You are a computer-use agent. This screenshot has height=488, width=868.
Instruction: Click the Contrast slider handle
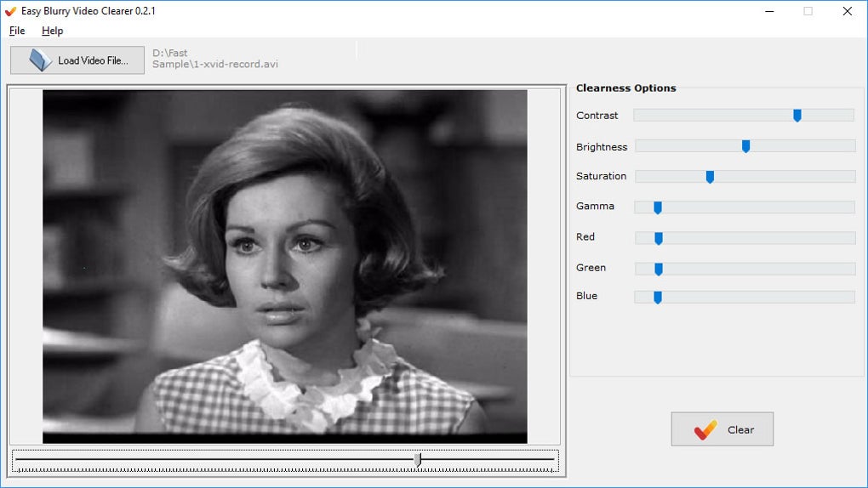[797, 115]
